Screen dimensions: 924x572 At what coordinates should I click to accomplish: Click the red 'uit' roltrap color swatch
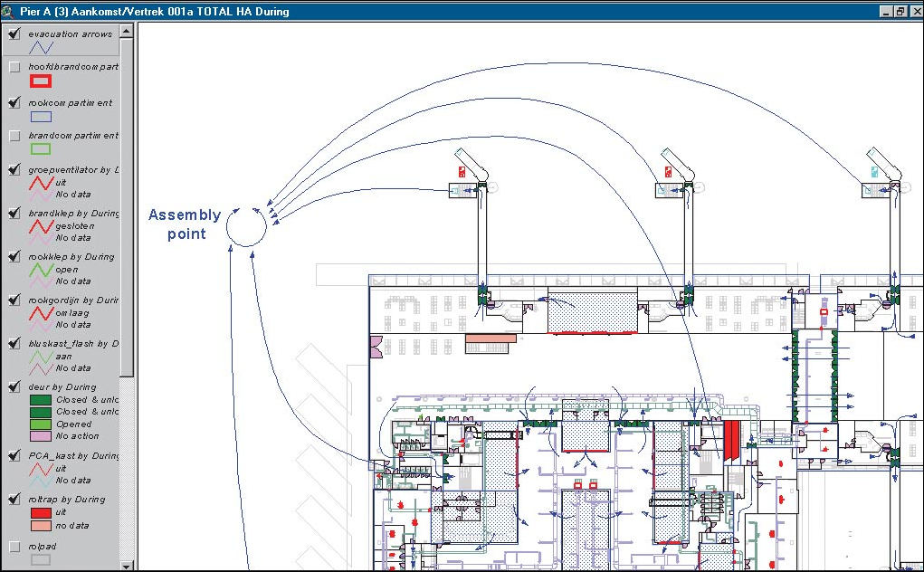[x=41, y=512]
